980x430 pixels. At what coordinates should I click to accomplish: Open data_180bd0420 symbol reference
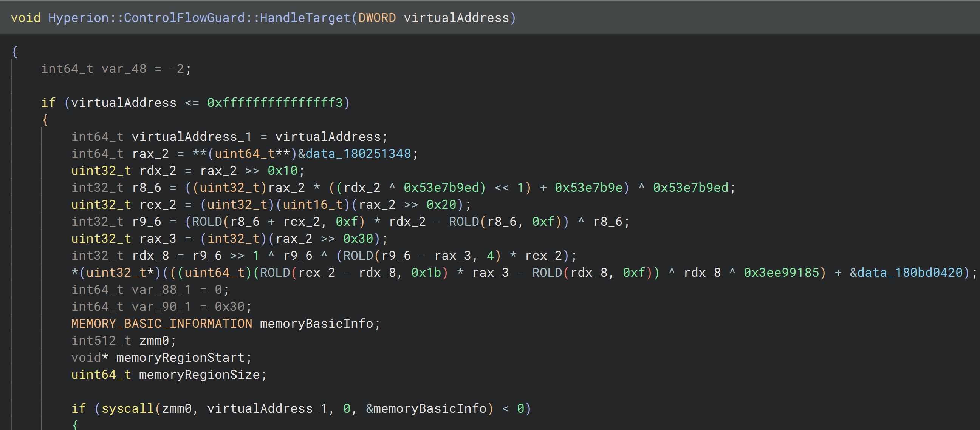pos(910,273)
